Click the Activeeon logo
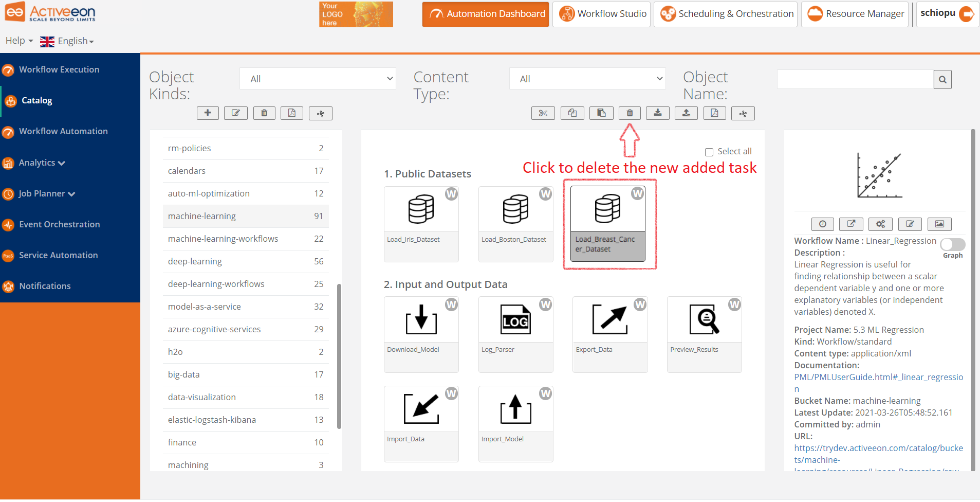Viewport: 980px width, 502px height. tap(50, 12)
